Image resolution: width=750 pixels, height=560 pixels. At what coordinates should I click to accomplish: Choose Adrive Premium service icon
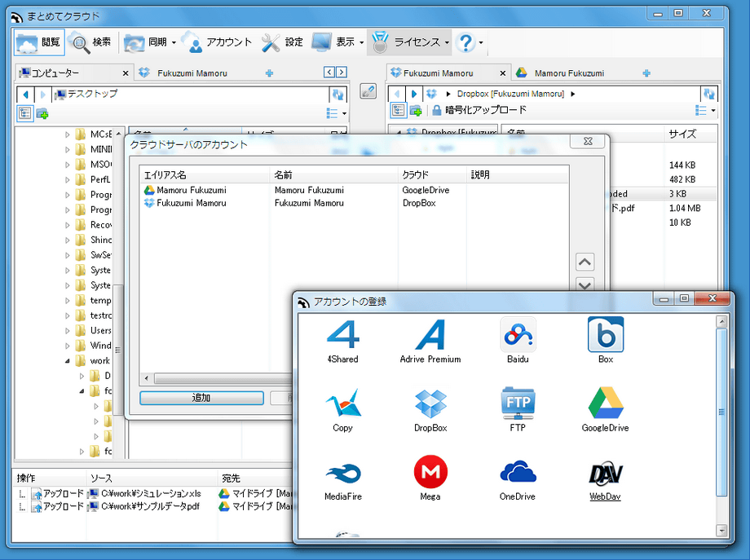pos(430,334)
